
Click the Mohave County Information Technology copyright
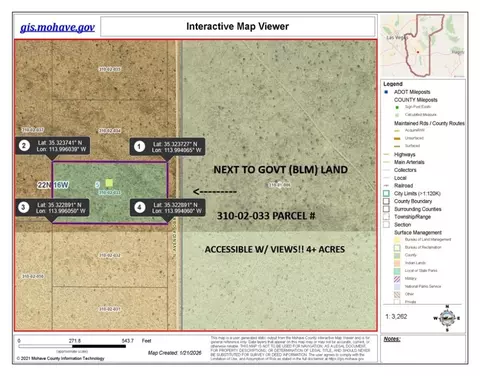60,358
